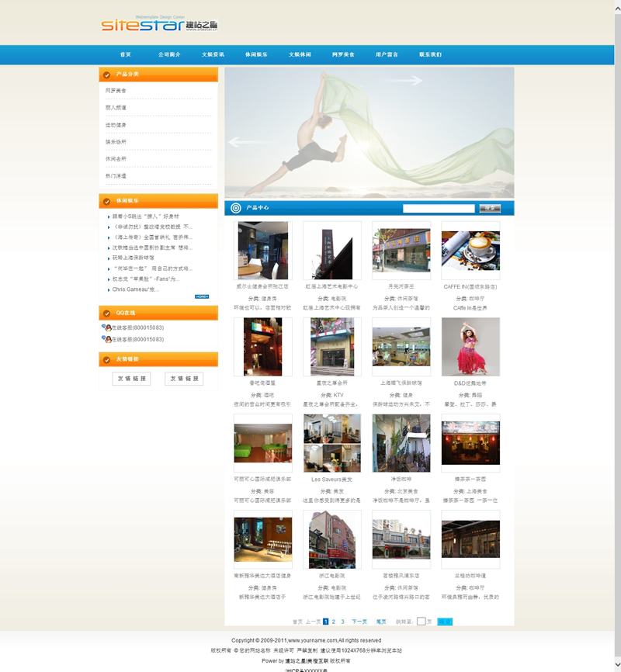Click the blue MORE icon under 休闲娱乐
Viewport: 621px width, 672px height.
coord(202,296)
